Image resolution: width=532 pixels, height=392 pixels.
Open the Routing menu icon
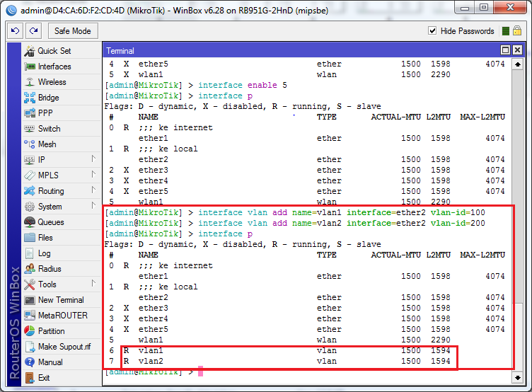point(30,191)
